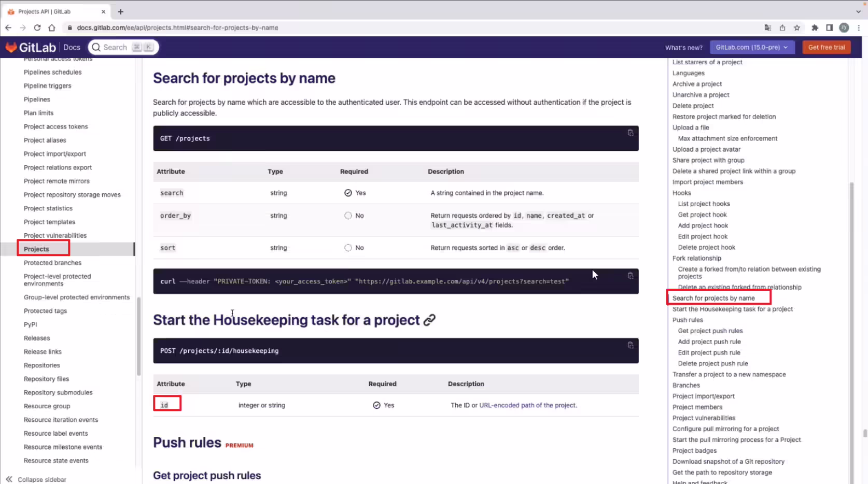Reload the page with browser refresh icon
The height and width of the screenshot is (484, 868).
pos(37,27)
